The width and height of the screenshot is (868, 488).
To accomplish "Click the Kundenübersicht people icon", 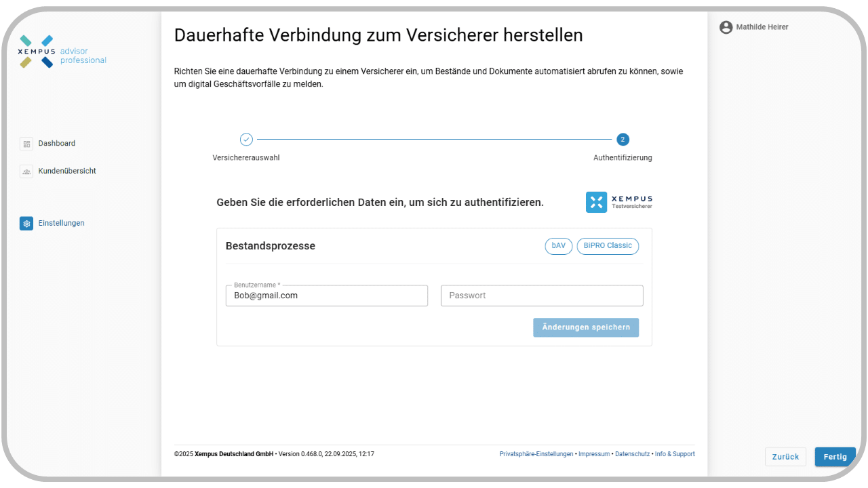I will coord(26,171).
